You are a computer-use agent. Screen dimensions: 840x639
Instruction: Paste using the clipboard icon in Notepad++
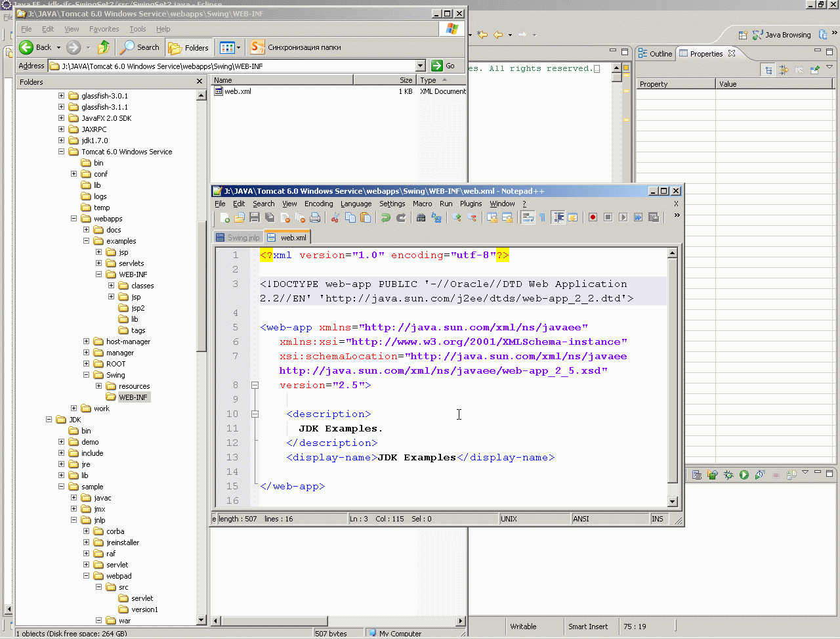point(366,217)
